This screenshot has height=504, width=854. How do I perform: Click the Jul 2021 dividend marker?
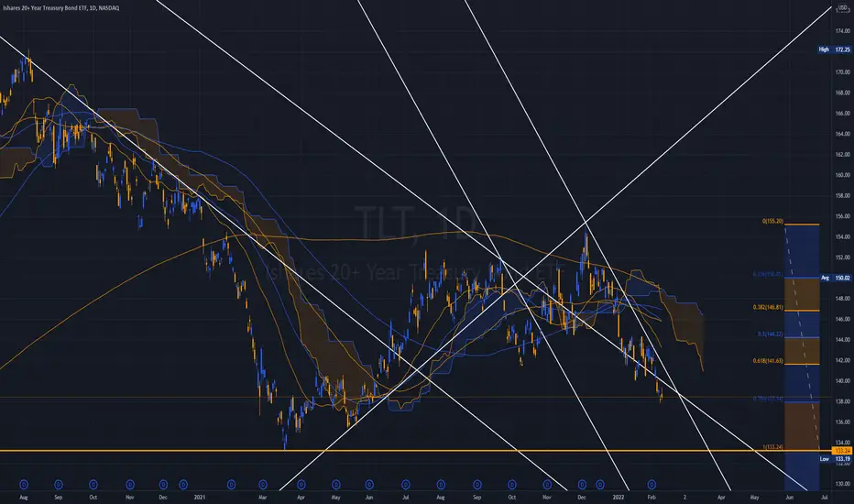(405, 485)
